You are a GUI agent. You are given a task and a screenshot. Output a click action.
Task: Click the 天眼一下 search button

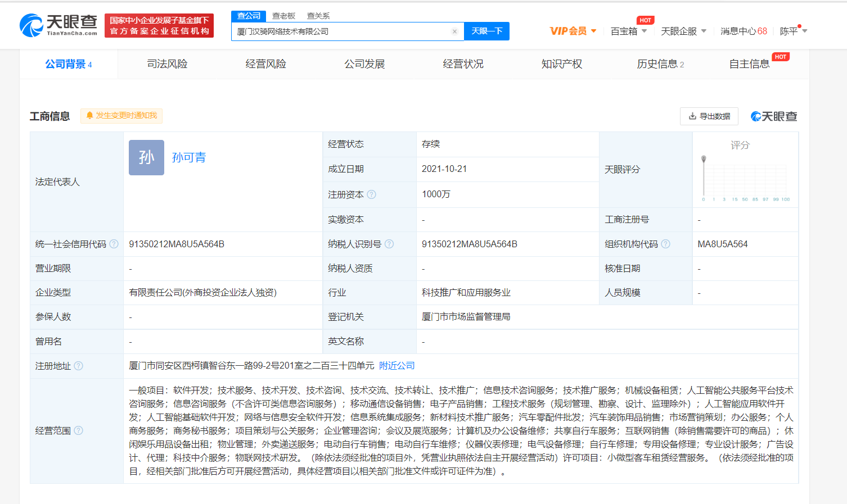coord(486,31)
